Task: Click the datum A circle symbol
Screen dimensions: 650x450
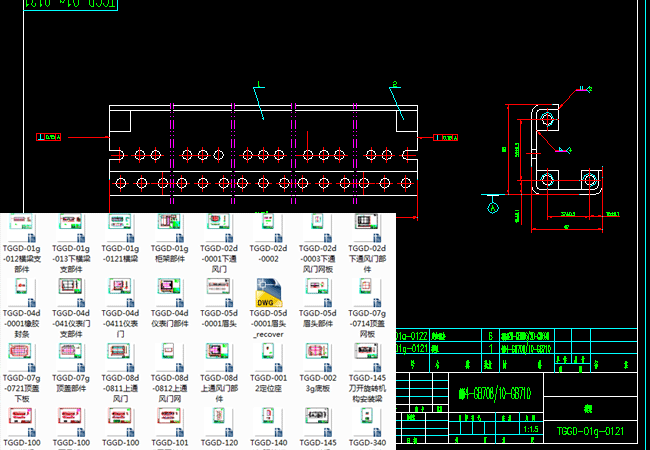Action: (x=493, y=207)
